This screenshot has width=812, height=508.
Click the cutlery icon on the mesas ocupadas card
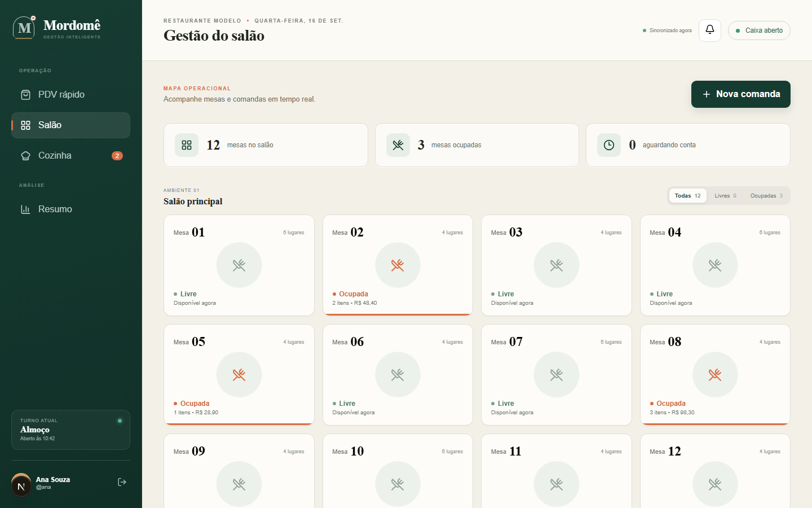pyautogui.click(x=398, y=145)
